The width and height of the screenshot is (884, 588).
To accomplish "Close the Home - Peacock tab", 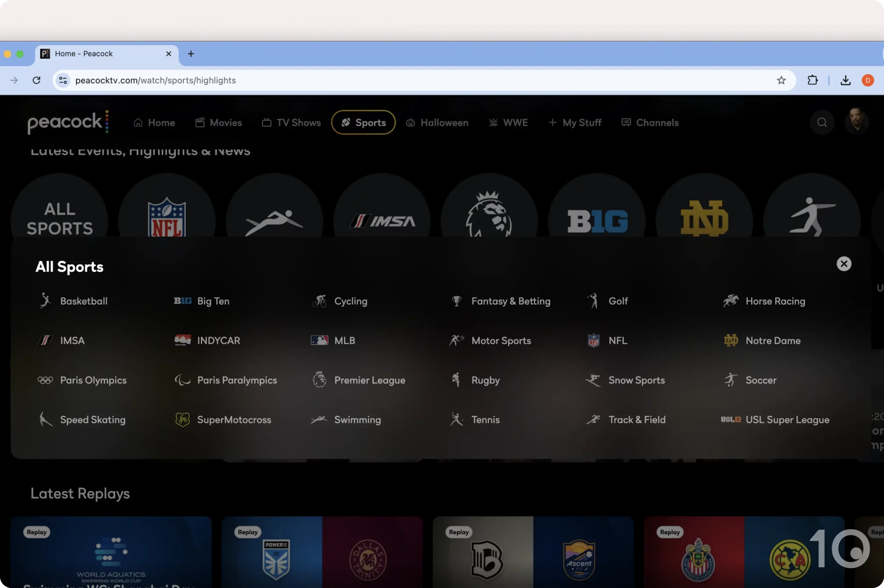I will (x=169, y=53).
